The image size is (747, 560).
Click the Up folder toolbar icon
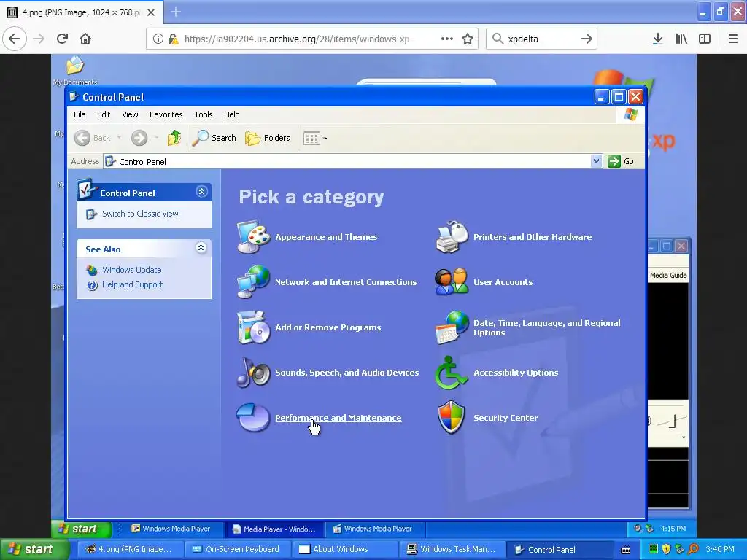click(174, 138)
